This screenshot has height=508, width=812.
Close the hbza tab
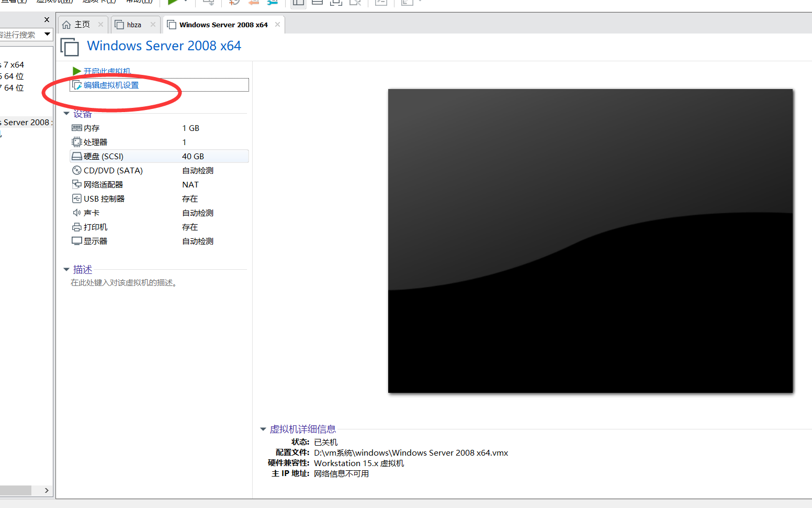153,25
